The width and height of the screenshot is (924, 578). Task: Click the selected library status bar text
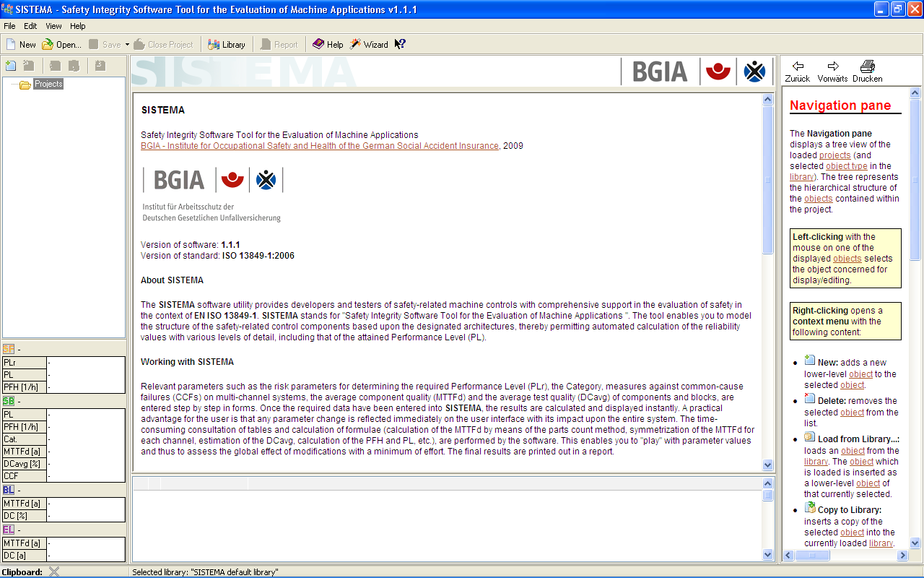click(205, 572)
